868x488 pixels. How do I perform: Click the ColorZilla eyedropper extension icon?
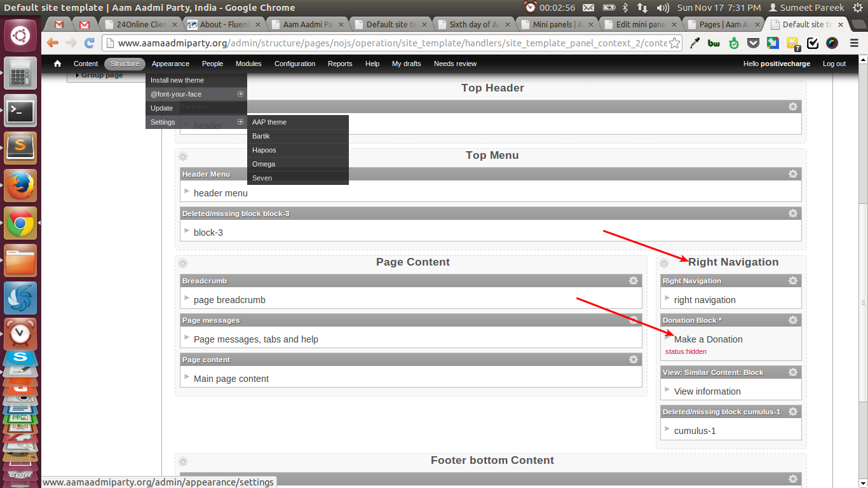(695, 43)
